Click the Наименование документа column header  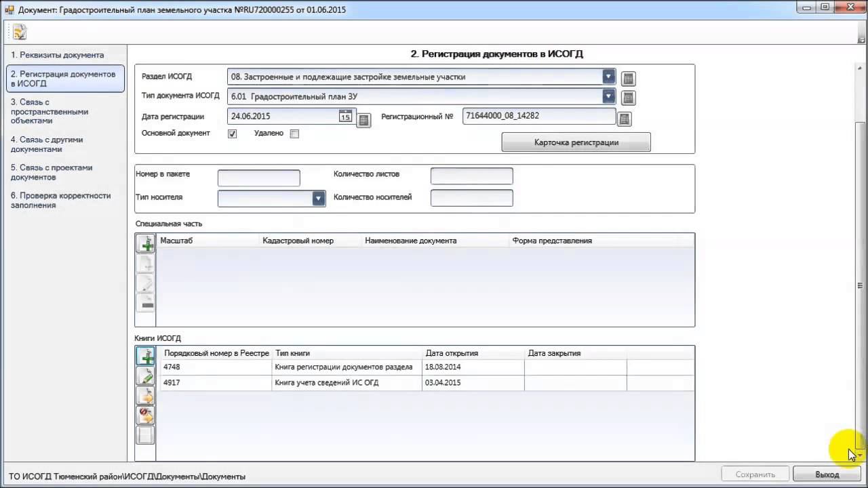pyautogui.click(x=410, y=241)
